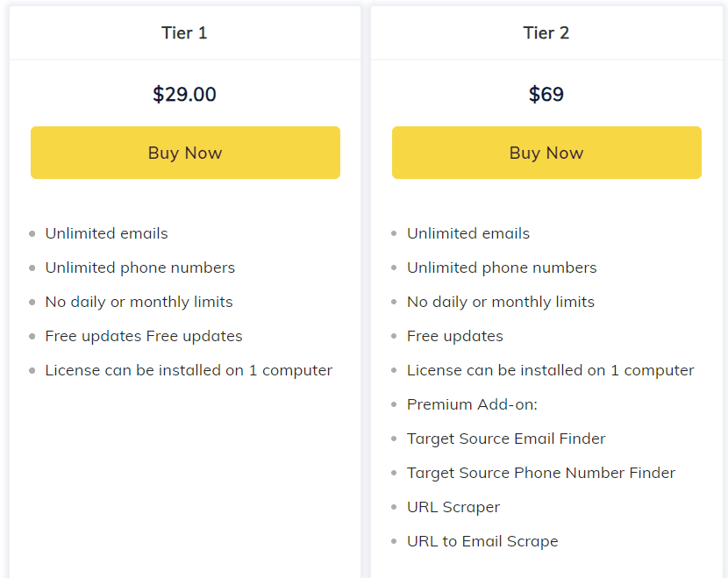
Task: Click 'Target Source Phone Number Finder' feature
Action: coord(541,473)
